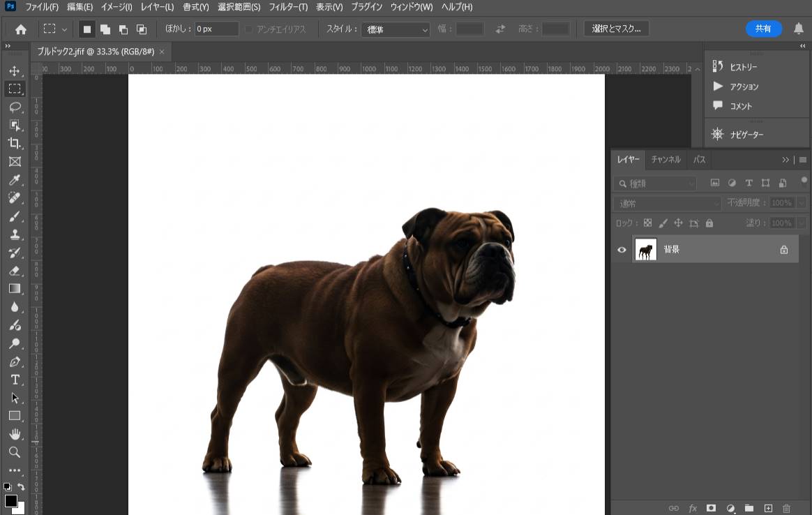The height and width of the screenshot is (515, 812).
Task: Select the Rectangular Marquee tool in the toolbox
Action: point(15,89)
